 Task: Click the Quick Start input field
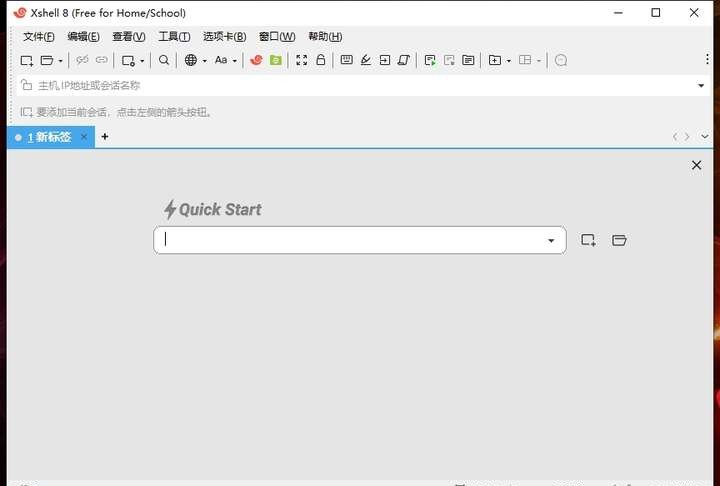click(x=360, y=240)
